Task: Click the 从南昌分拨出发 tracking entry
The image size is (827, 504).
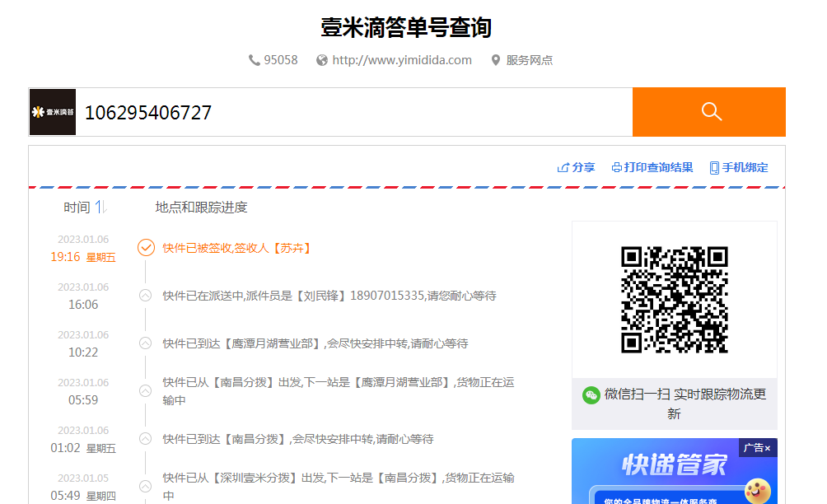Action: pyautogui.click(x=338, y=391)
